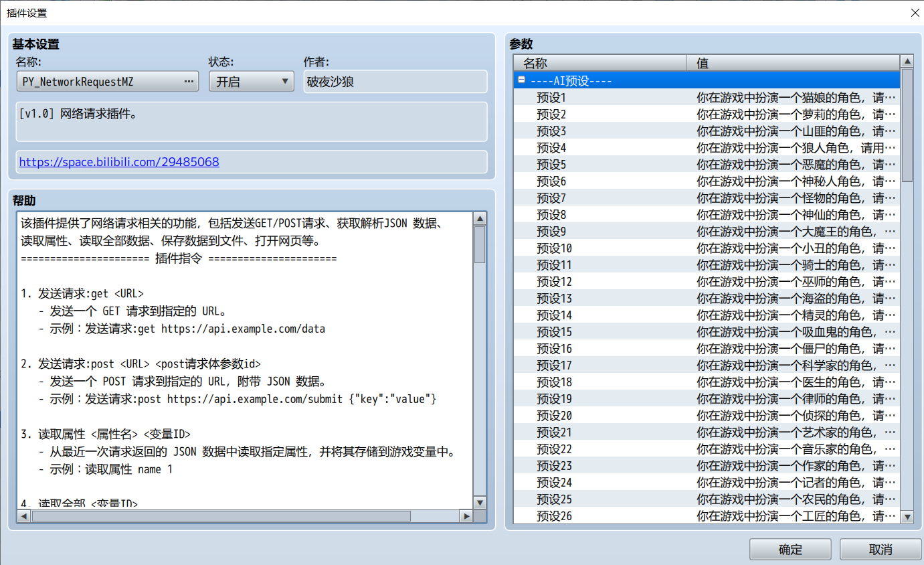924x565 pixels.
Task: Select parameter row 预设23
Action: pos(707,465)
